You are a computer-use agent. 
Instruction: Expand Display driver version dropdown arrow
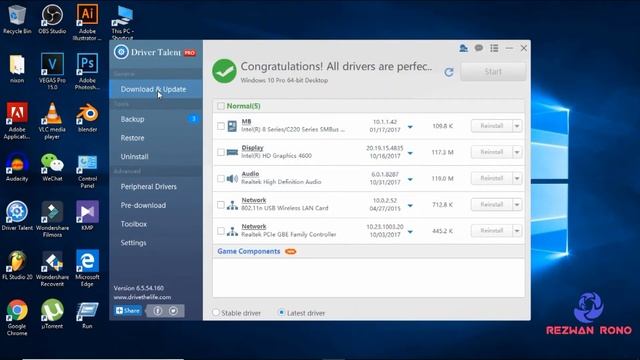click(410, 153)
